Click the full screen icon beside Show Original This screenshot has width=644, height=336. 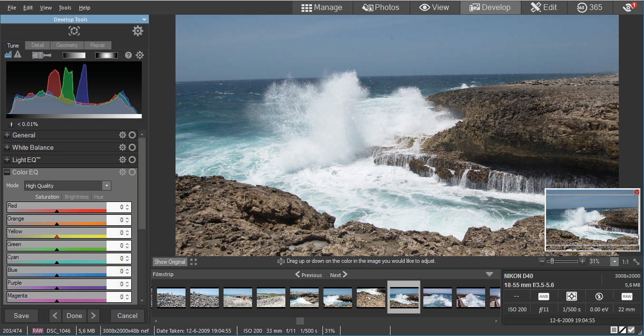click(x=194, y=261)
